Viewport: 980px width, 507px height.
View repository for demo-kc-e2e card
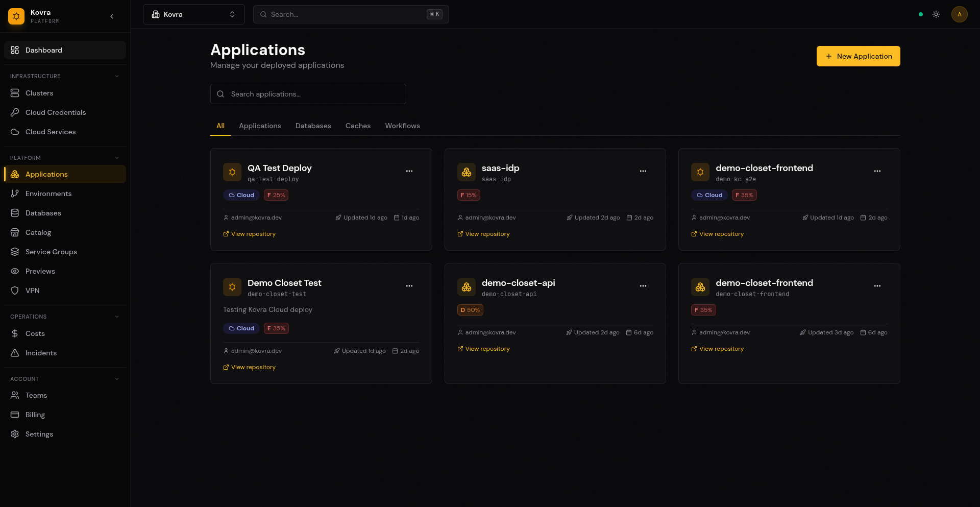coord(718,234)
